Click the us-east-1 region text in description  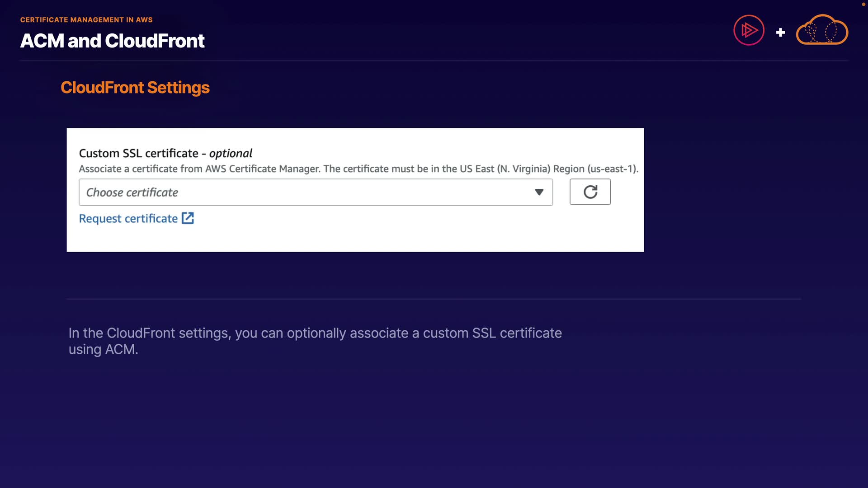coord(612,169)
